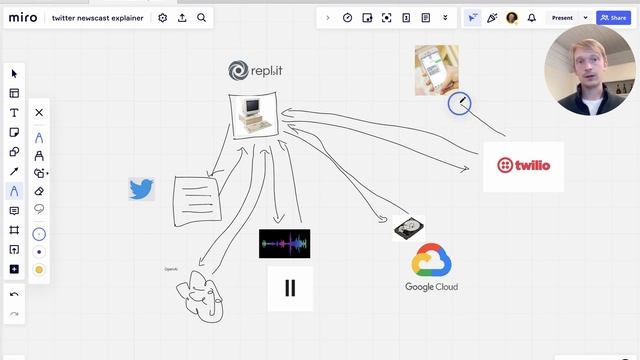
Task: Click the miro logo
Action: coord(23,18)
